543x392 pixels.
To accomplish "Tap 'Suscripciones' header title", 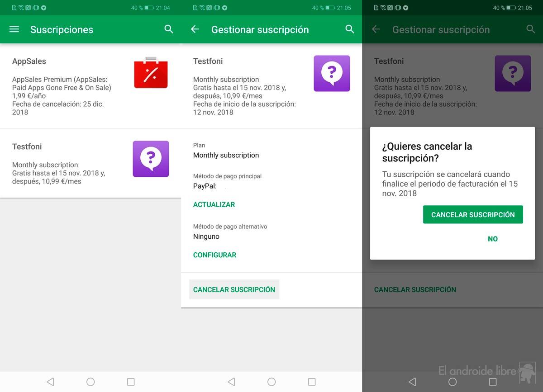I will click(x=62, y=29).
